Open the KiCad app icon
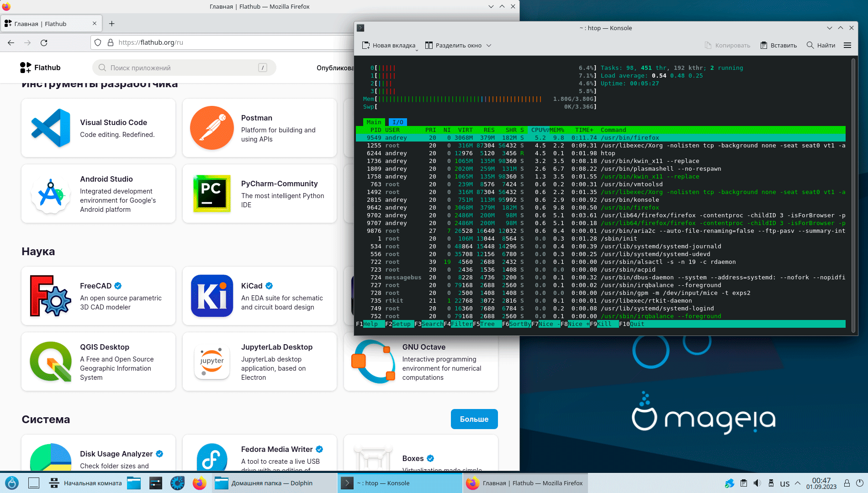This screenshot has height=493, width=868. click(x=212, y=296)
